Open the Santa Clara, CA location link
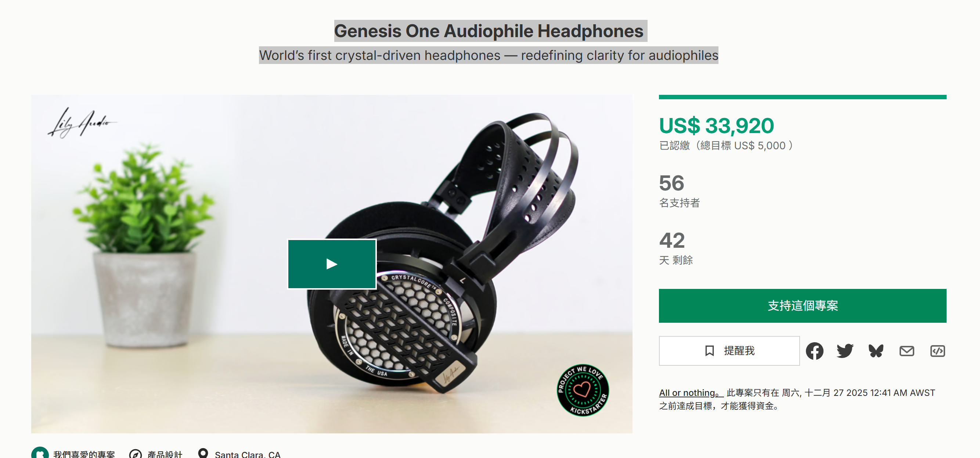 pos(247,454)
